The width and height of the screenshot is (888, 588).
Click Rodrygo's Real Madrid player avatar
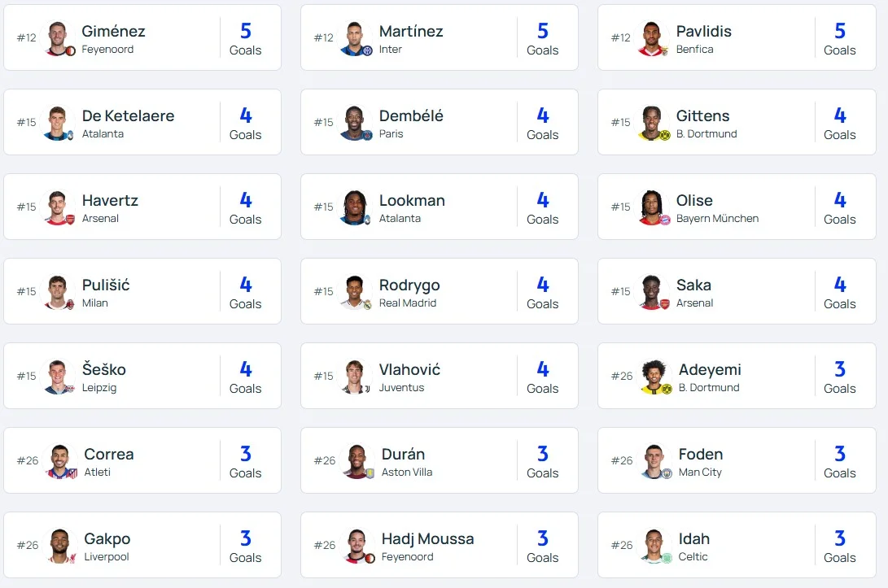coord(356,292)
